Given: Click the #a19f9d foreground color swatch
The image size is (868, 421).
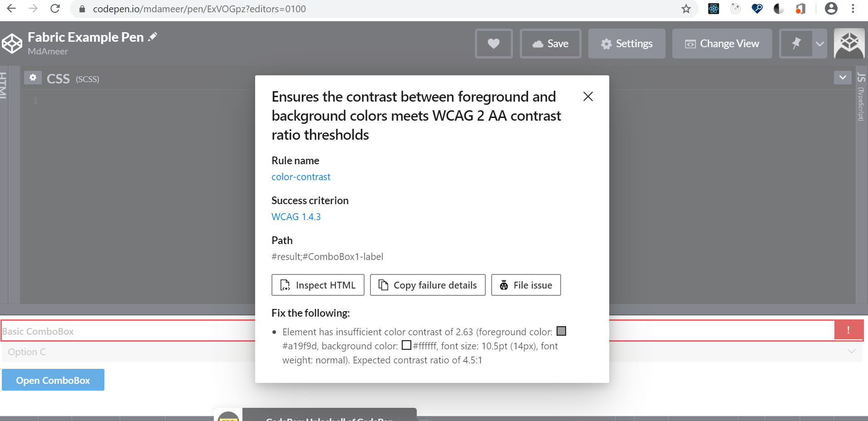Looking at the screenshot, I should (561, 331).
